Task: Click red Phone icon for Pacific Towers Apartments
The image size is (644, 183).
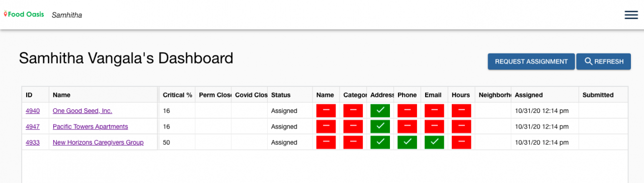Action: [x=408, y=127]
